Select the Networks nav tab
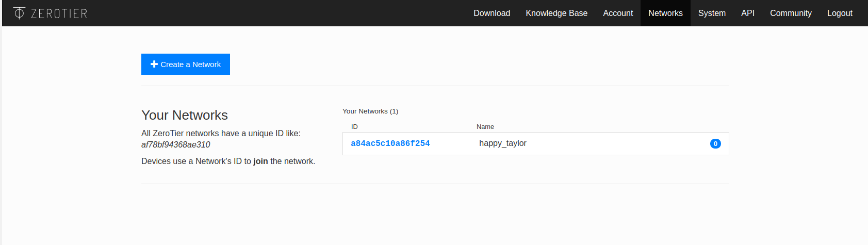This screenshot has height=245, width=868. tap(665, 13)
